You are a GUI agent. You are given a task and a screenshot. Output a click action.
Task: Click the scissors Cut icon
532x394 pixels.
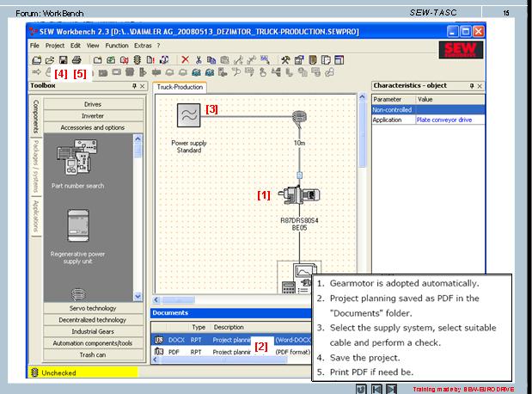(199, 60)
